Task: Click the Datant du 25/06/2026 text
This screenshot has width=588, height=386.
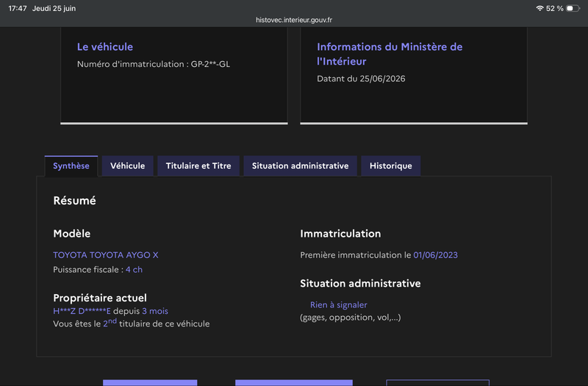Action: click(x=361, y=79)
